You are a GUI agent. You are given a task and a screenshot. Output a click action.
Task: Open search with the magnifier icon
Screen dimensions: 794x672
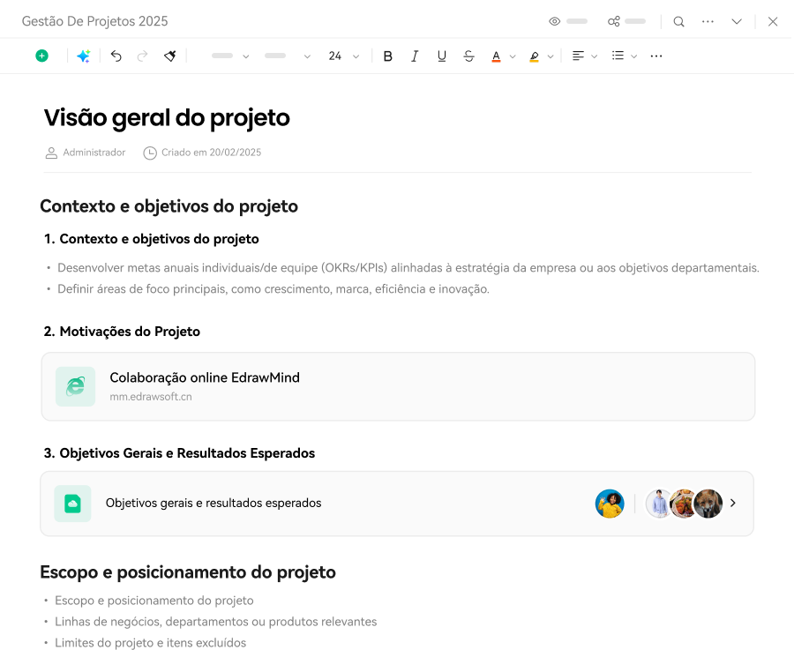(678, 21)
